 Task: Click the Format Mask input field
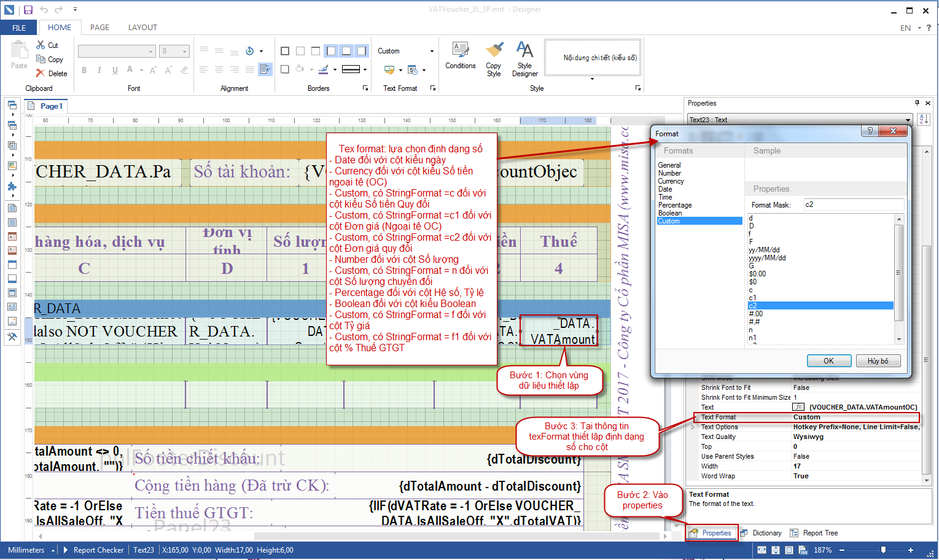tap(854, 204)
